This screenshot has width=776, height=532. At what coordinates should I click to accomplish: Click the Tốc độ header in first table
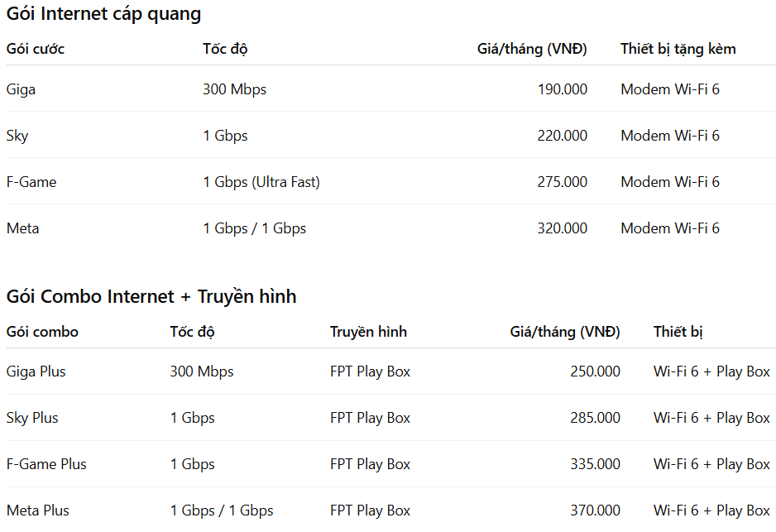click(x=225, y=49)
